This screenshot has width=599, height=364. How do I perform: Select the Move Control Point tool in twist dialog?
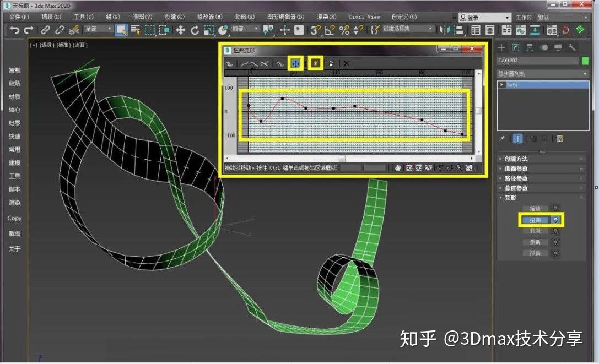[x=295, y=63]
